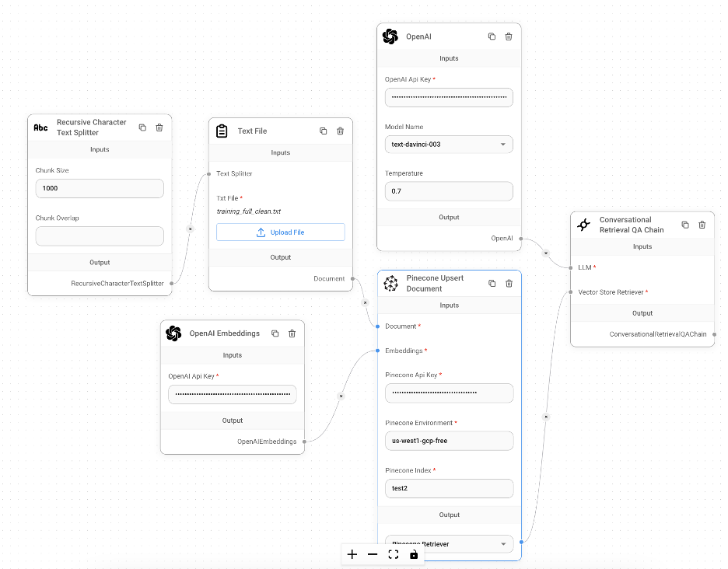Click the OpenAI Embeddings Api Key field
Image resolution: width=728 pixels, height=569 pixels.
point(232,395)
